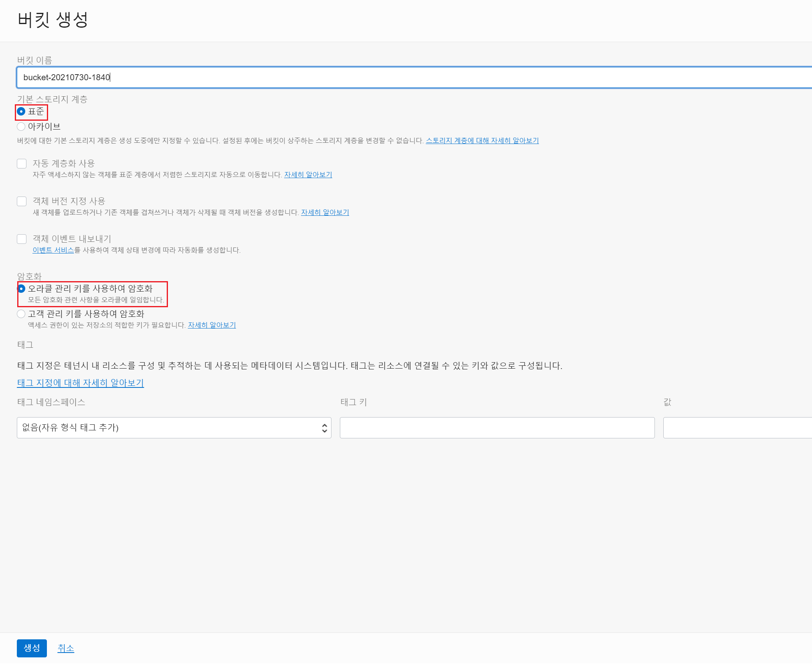Open the auto-tiering 자세히 알아보기 link
Viewport: 812px width, 665px height.
coord(308,175)
